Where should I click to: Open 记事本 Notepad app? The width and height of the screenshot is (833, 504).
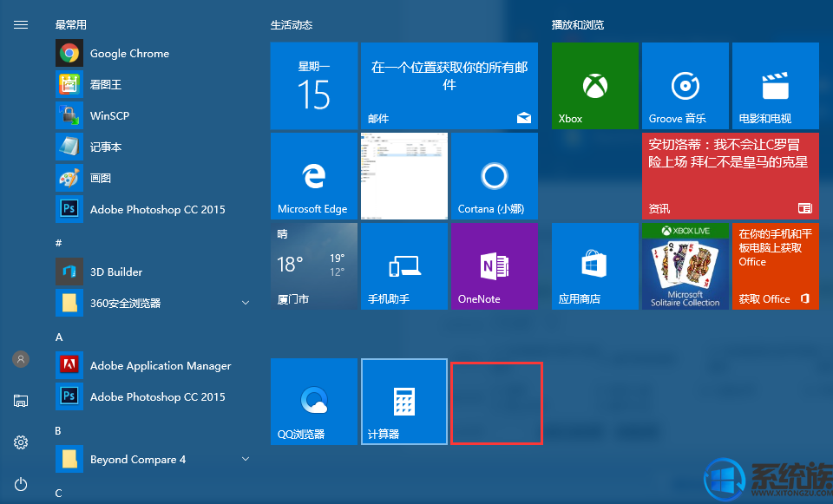[154, 147]
